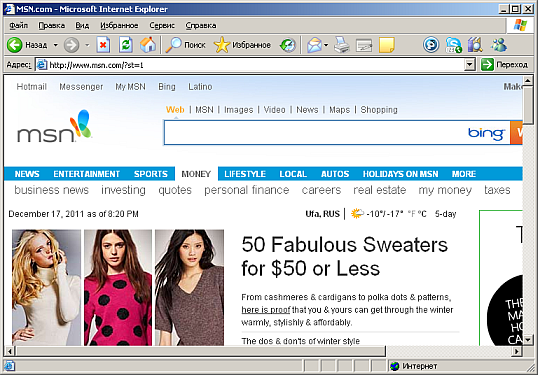Select the Images search scope

(x=238, y=110)
